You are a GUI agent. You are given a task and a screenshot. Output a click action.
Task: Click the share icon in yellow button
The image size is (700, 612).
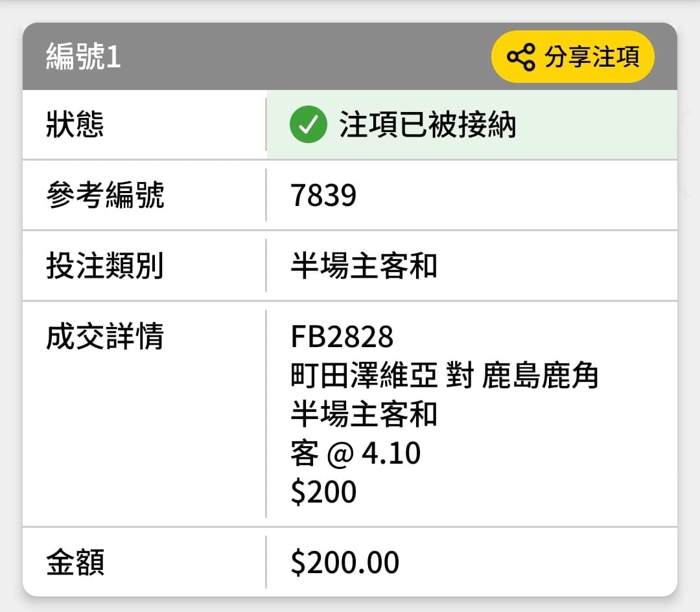coord(520,57)
